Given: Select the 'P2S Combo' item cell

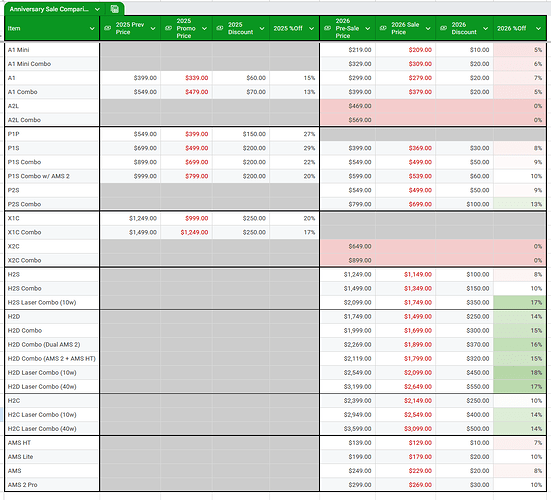Looking at the screenshot, I should coord(52,204).
